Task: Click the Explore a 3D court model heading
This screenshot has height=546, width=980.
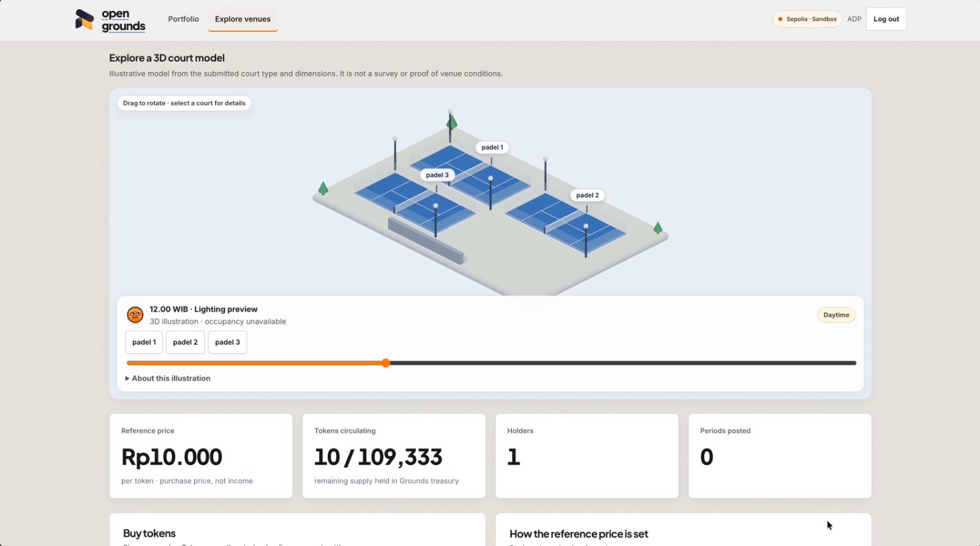Action: coord(167,58)
